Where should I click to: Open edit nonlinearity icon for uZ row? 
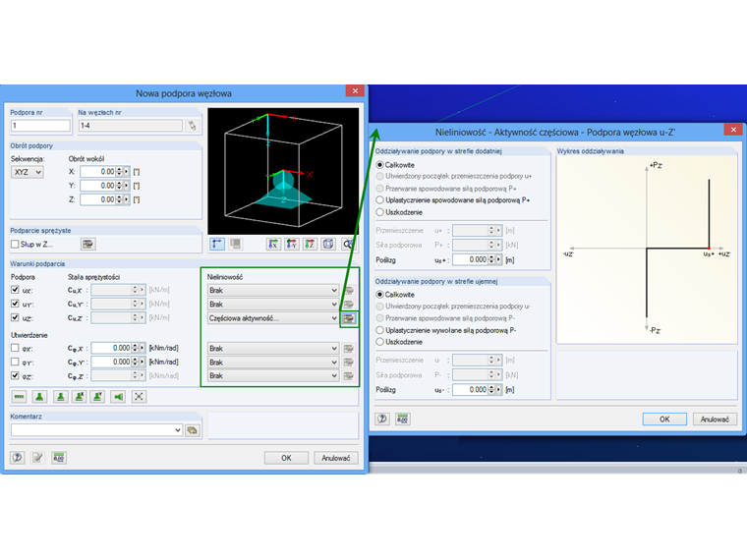point(349,318)
